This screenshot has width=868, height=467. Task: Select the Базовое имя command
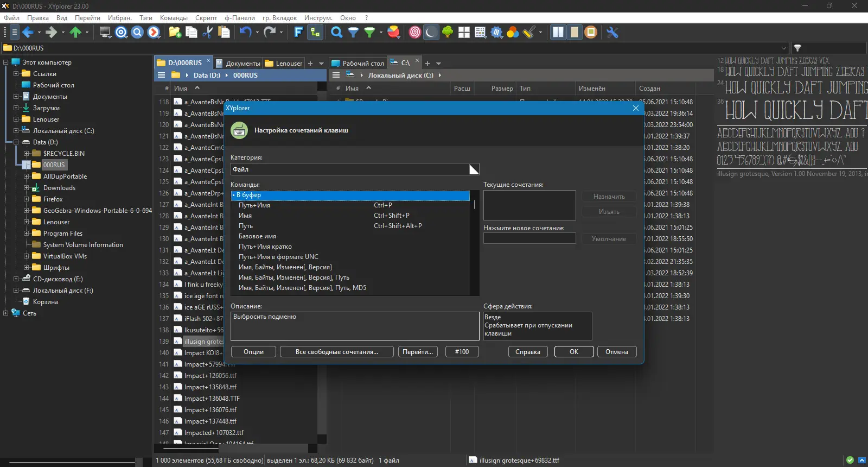[x=350, y=236]
